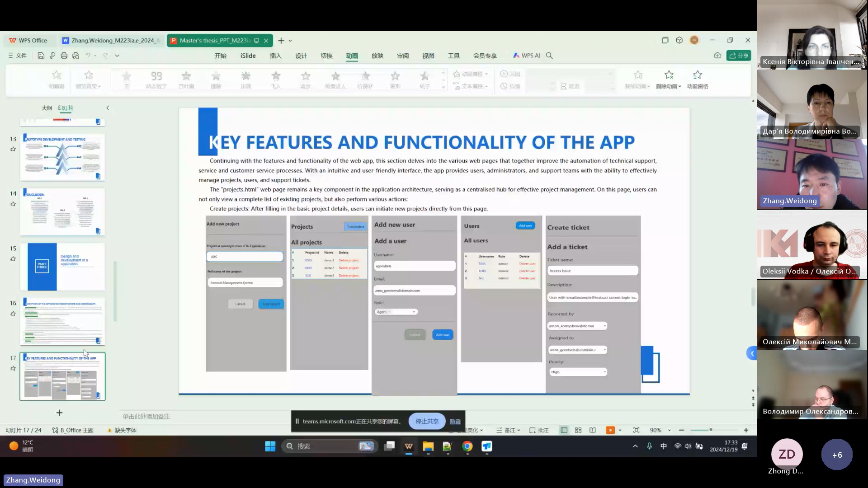The image size is (868, 488).
Task: Click the fit-slide-to-window icon
Action: click(636, 430)
